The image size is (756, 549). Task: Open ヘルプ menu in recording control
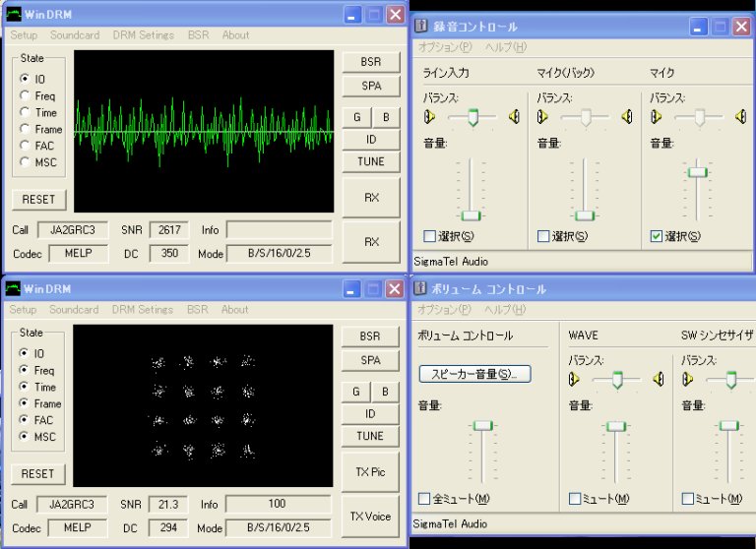pos(506,47)
